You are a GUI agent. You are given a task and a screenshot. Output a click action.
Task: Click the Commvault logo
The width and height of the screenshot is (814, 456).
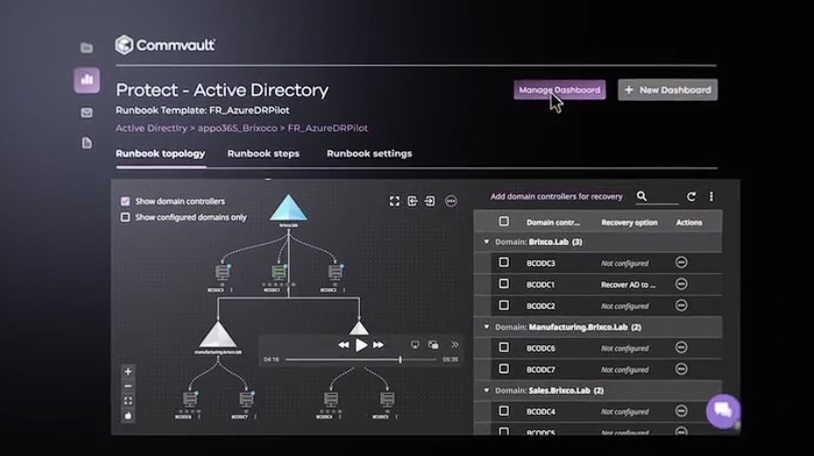(x=165, y=45)
